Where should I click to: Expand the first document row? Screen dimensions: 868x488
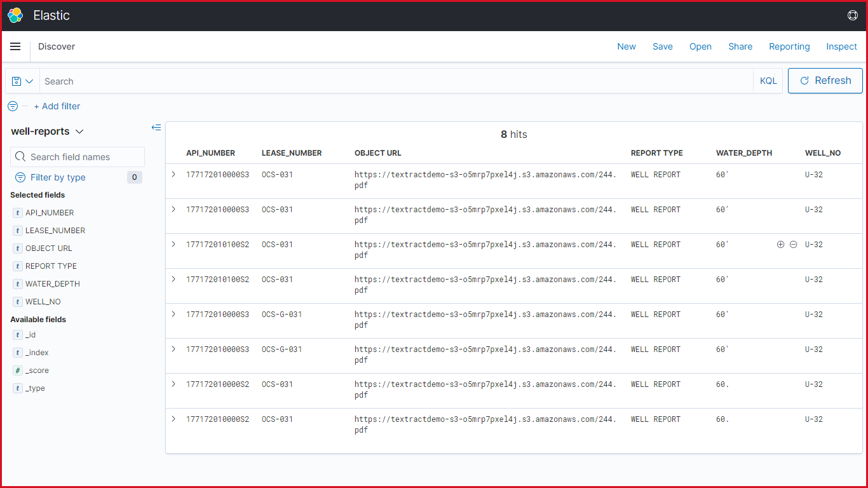(173, 173)
